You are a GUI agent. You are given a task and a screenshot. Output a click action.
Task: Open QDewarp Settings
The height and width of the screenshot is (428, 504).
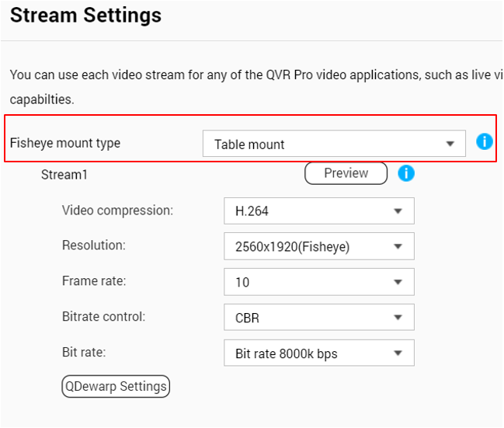pos(116,386)
